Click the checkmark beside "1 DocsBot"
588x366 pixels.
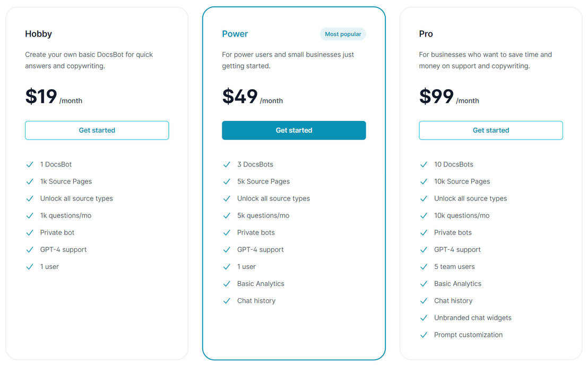[30, 164]
